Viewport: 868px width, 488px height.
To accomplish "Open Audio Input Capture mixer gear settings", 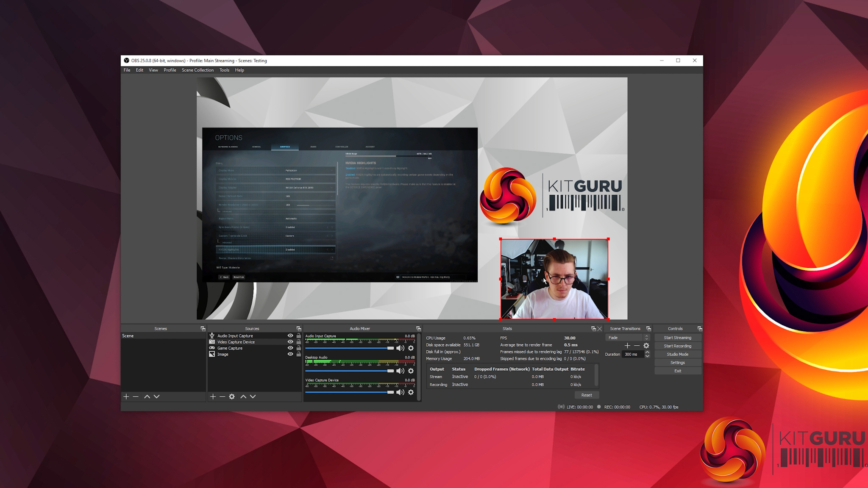I will (x=411, y=348).
